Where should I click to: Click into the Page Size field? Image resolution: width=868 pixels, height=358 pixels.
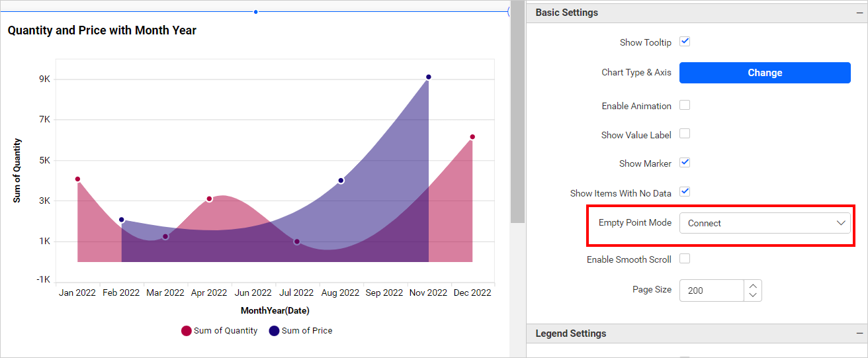point(712,291)
